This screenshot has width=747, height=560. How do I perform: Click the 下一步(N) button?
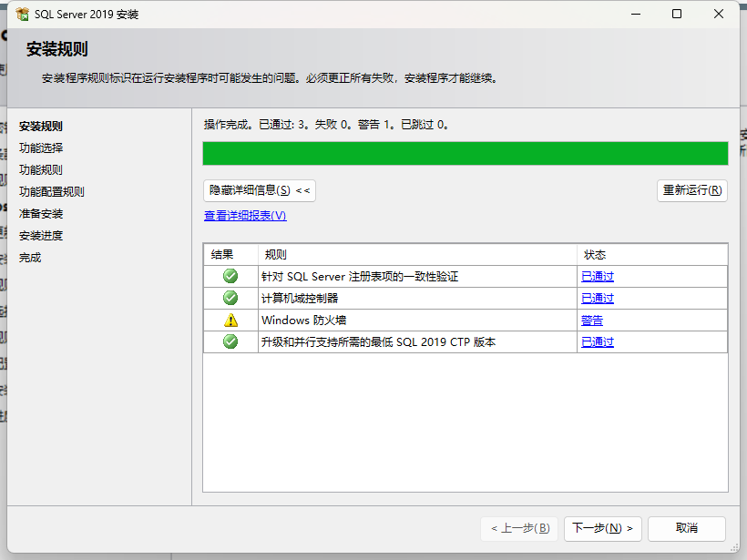click(603, 528)
